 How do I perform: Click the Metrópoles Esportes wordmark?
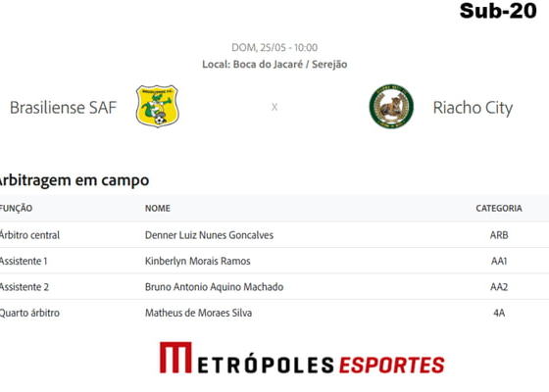tap(302, 358)
